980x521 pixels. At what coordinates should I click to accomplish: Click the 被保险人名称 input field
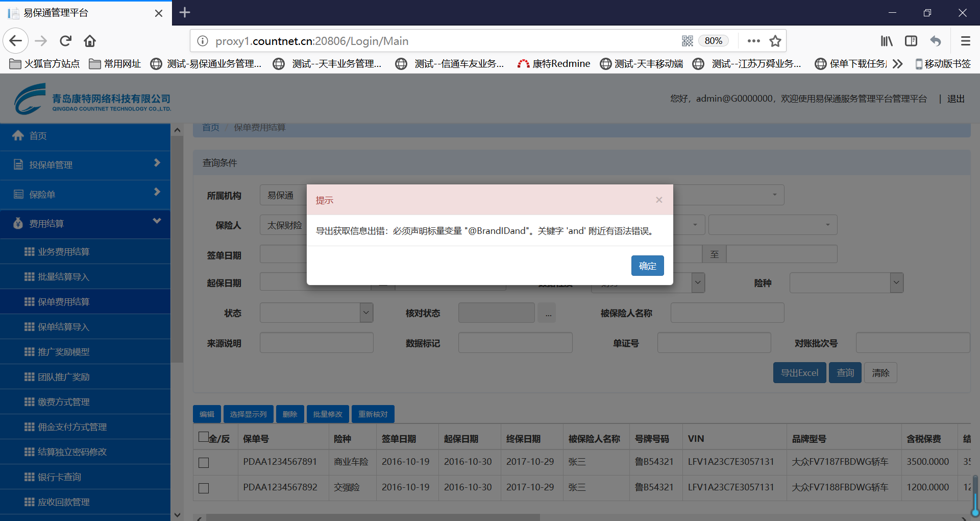coord(727,313)
